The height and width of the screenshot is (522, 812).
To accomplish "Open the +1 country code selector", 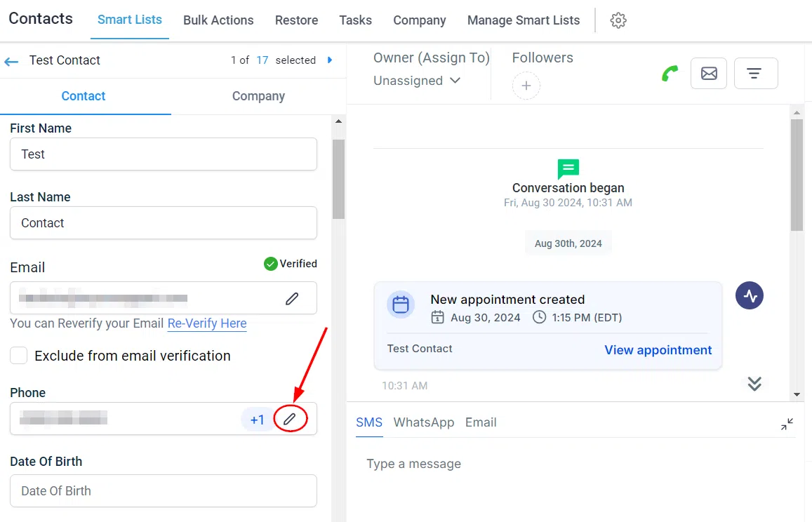I will (258, 420).
